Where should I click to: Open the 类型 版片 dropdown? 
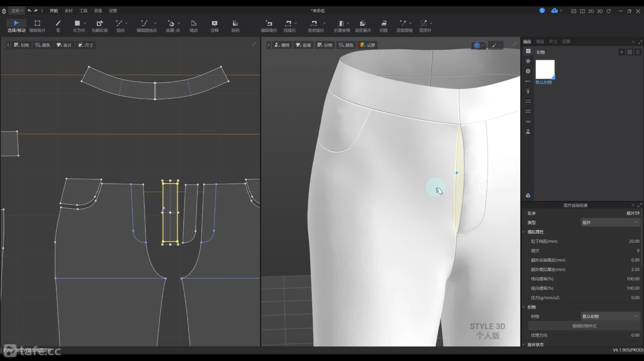click(x=610, y=222)
